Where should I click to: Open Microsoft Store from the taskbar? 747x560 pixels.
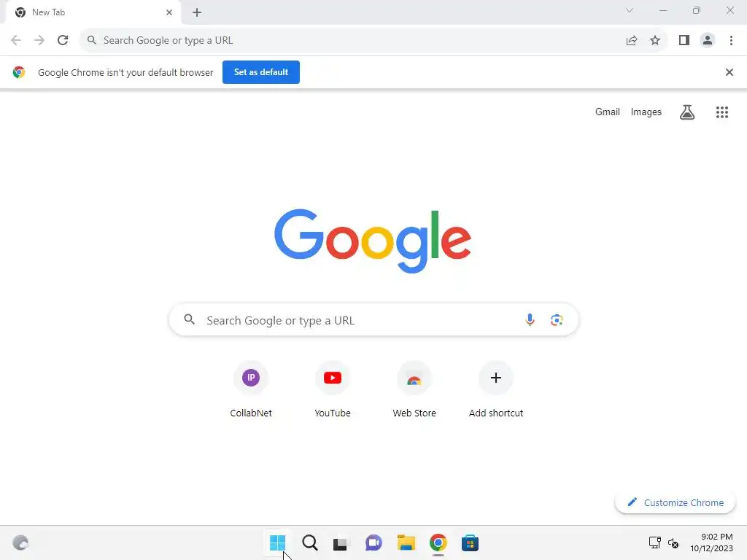click(471, 542)
